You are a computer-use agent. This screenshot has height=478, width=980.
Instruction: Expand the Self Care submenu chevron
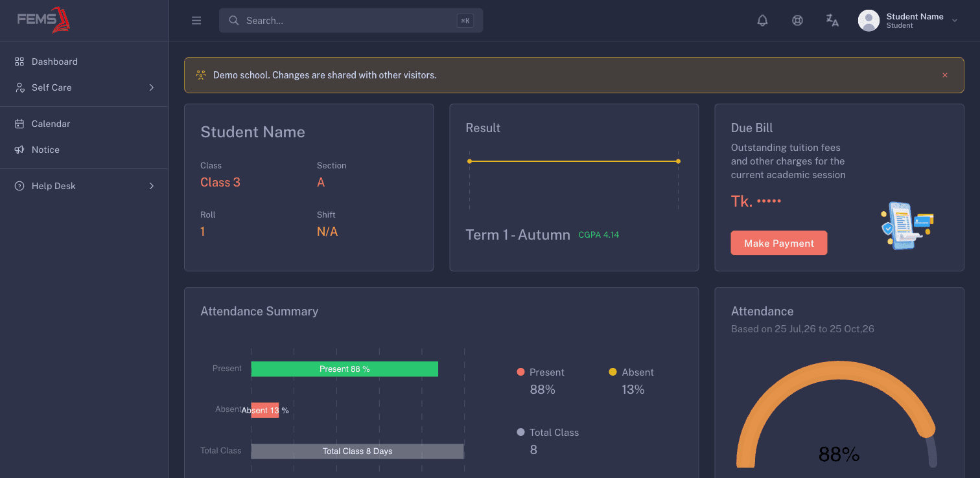tap(152, 87)
